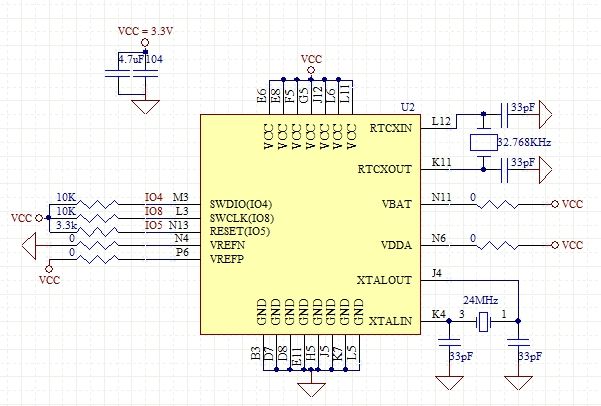Select the 32.768KHz crystal symbol

tap(483, 143)
